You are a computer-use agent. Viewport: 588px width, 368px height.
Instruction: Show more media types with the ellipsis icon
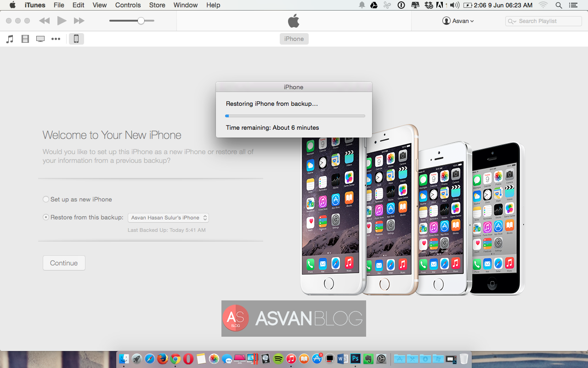click(x=56, y=39)
